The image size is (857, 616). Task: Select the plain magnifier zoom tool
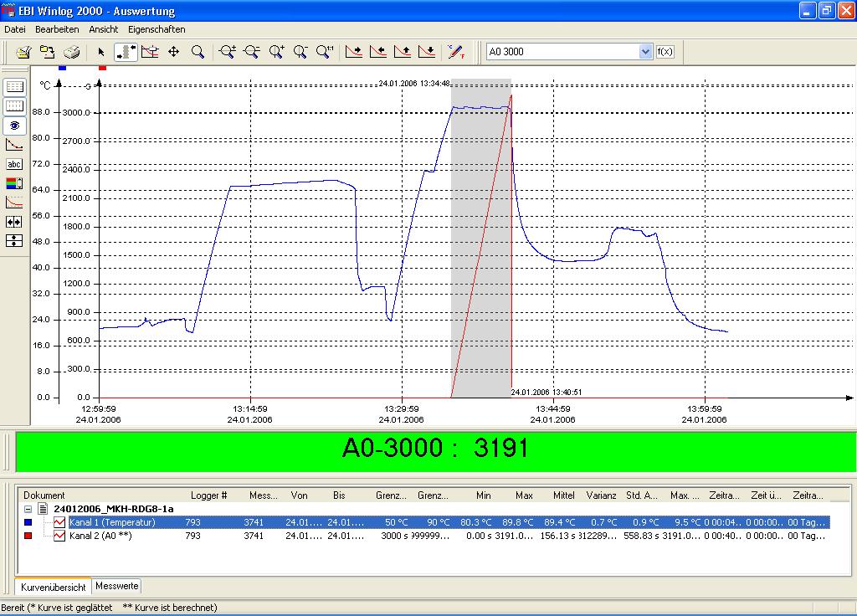[198, 52]
